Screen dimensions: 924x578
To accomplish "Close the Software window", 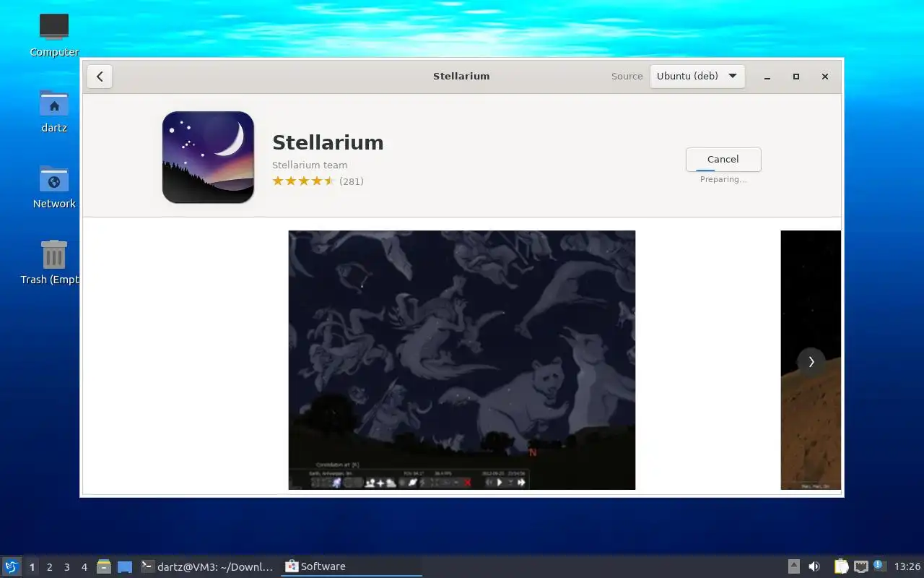I will [825, 77].
